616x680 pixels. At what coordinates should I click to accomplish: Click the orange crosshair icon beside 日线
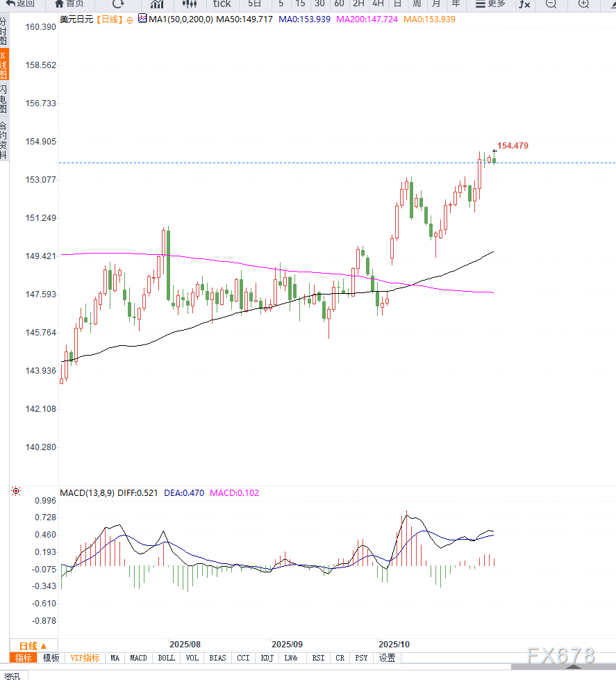coord(129,19)
